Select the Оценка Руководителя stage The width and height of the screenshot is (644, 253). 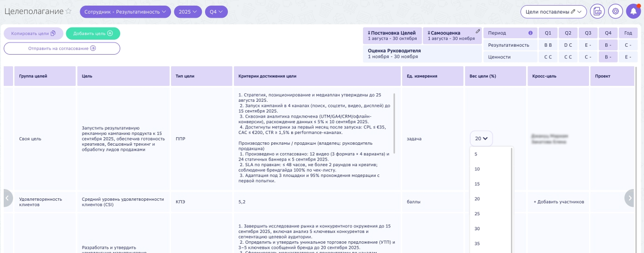(422, 53)
